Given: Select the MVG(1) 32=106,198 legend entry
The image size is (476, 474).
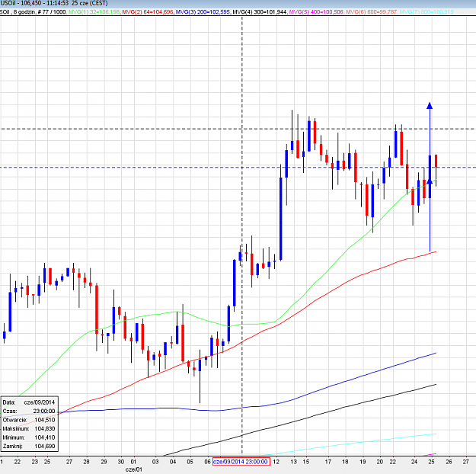Looking at the screenshot, I should click(94, 12).
